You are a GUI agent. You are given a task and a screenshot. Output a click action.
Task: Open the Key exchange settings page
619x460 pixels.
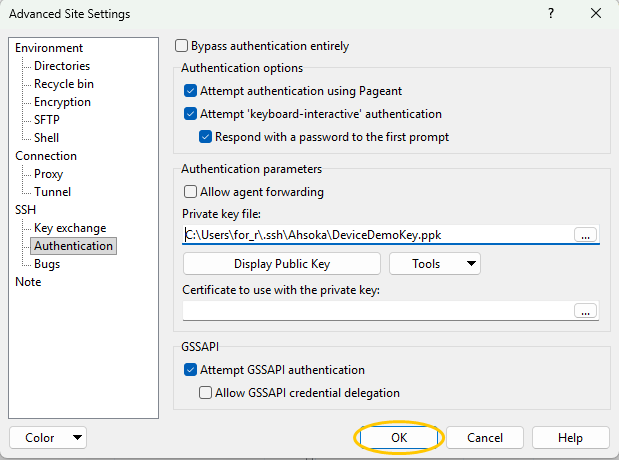70,228
